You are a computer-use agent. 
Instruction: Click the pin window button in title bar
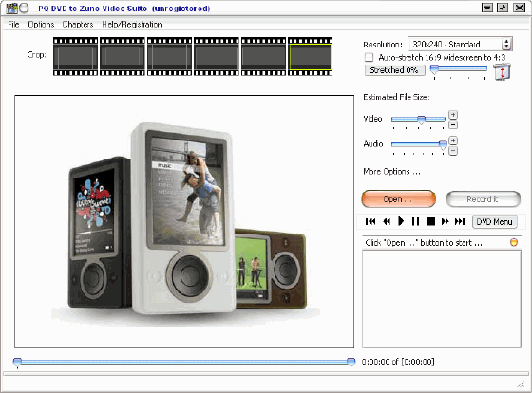tap(503, 8)
